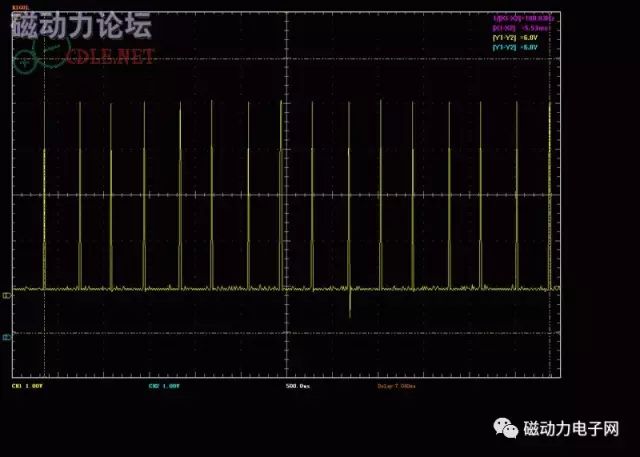The width and height of the screenshot is (640, 457).
Task: Select the cyan CH2 voltage scale readout
Action: point(164,386)
